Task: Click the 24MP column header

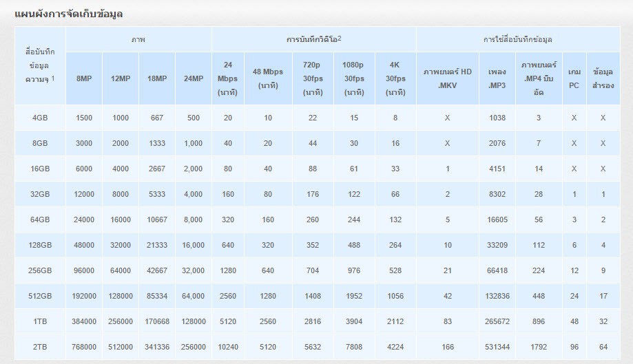Action: pyautogui.click(x=194, y=78)
